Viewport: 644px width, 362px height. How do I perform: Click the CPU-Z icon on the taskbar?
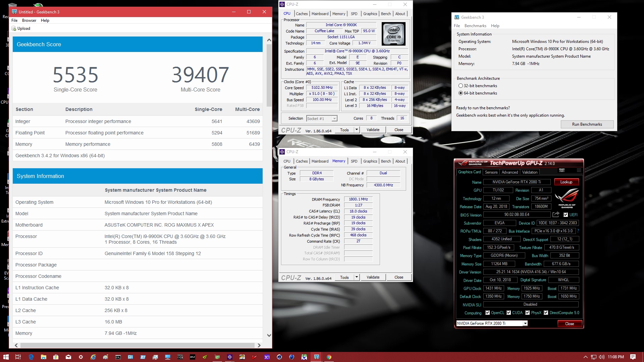pyautogui.click(x=229, y=357)
